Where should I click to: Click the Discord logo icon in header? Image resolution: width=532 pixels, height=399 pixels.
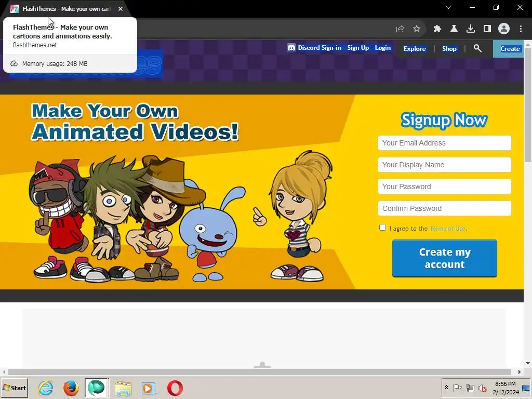pos(291,48)
